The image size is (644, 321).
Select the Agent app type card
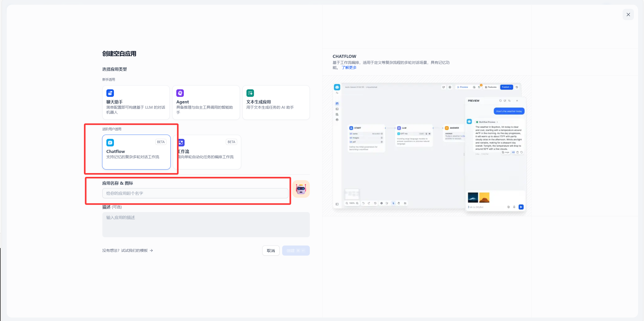(206, 102)
